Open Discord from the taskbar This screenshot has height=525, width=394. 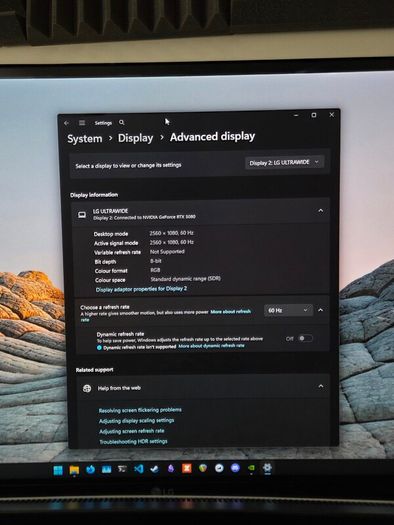coord(235,468)
